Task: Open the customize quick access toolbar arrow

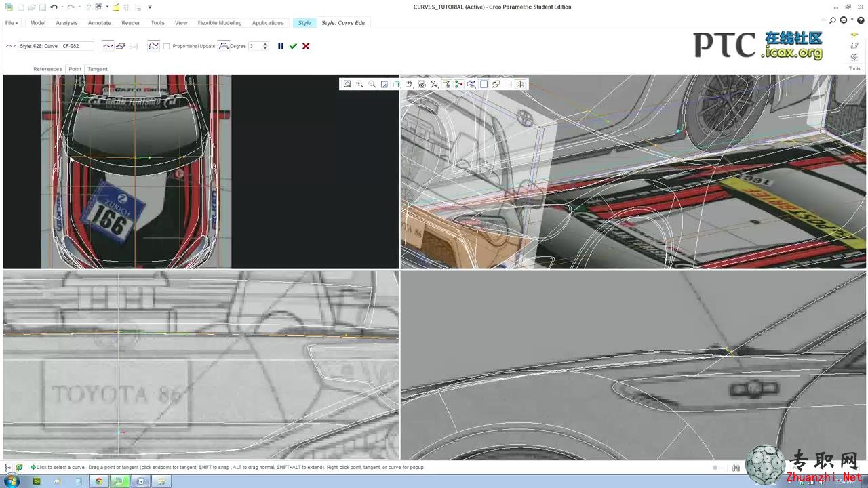Action: (149, 7)
